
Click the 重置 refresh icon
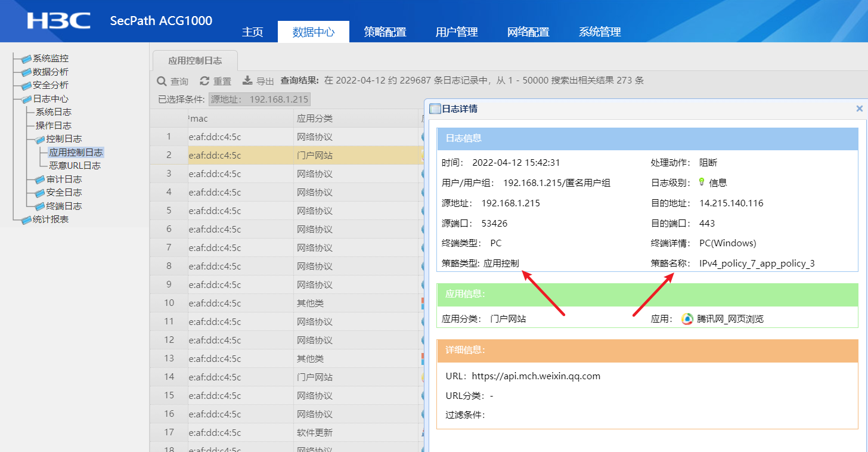coord(204,81)
